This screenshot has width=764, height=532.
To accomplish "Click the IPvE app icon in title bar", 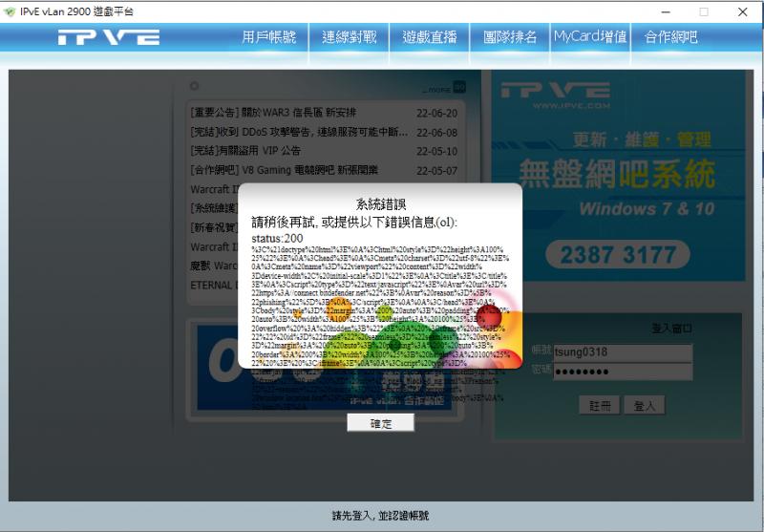I will 10,11.
